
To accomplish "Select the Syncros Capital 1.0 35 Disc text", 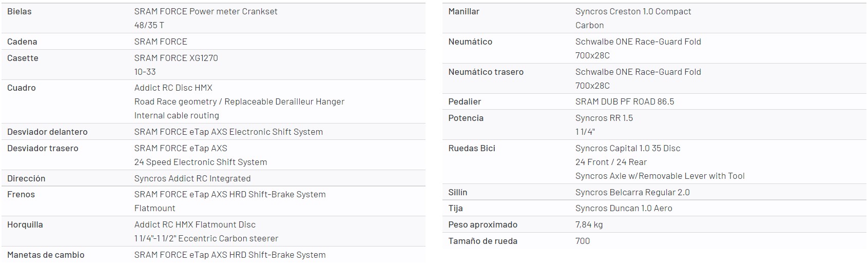I will 628,148.
